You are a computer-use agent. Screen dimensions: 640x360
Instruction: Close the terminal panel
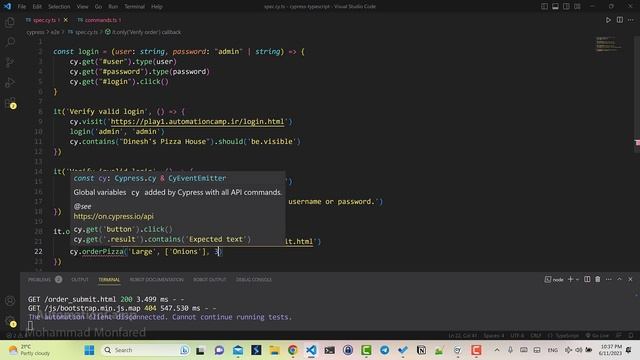[x=630, y=279]
